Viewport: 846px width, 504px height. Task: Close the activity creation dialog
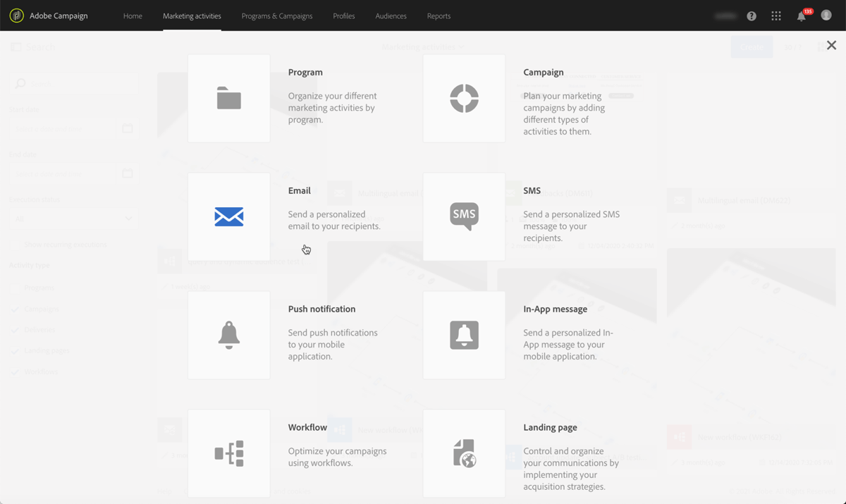click(x=831, y=44)
